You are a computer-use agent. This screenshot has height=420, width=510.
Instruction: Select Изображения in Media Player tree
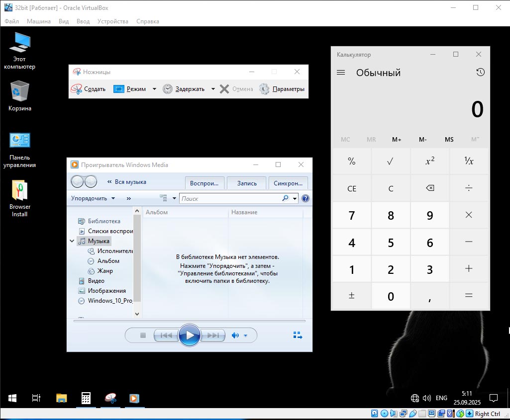coord(102,291)
